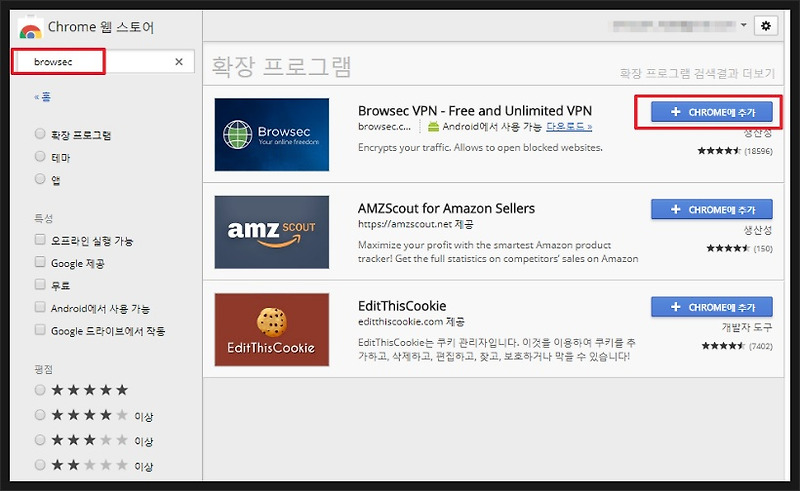Select four stars 이상 rating filter
The width and height of the screenshot is (800, 491).
(x=40, y=415)
